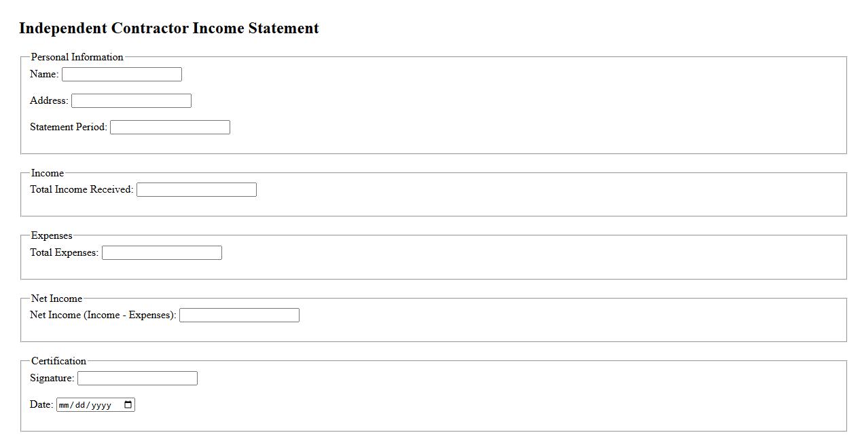Select the Signature text field

[137, 379]
